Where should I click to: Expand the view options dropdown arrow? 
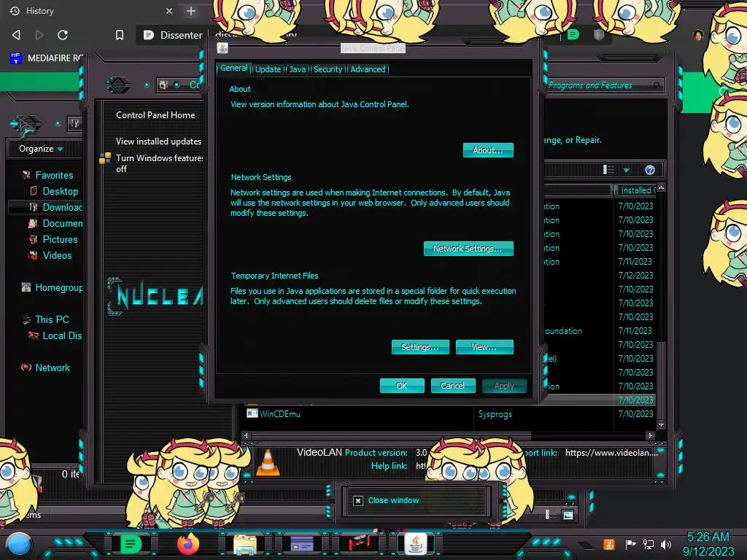[626, 170]
